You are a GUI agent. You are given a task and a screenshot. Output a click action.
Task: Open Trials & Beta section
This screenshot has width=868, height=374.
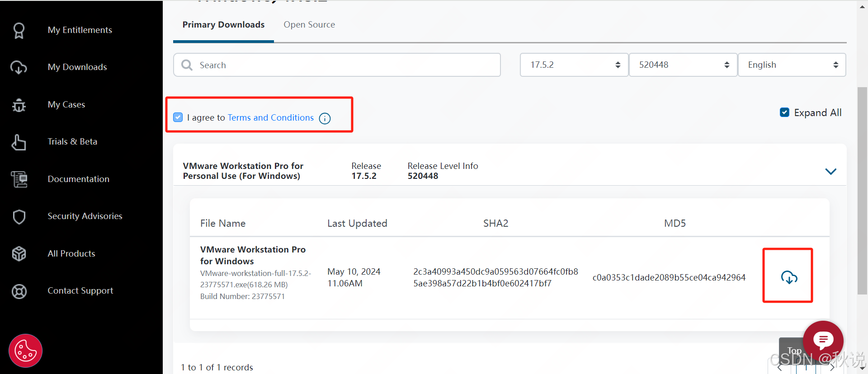(72, 141)
